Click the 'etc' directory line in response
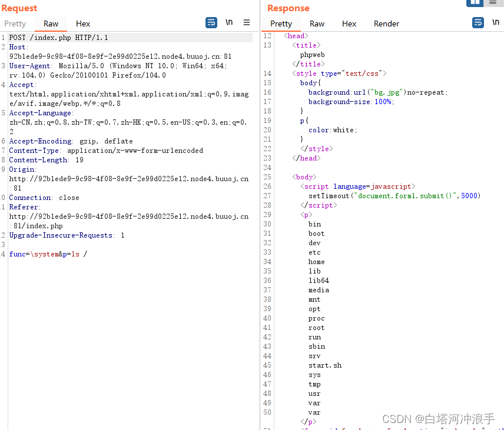504x430 pixels. pos(314,252)
